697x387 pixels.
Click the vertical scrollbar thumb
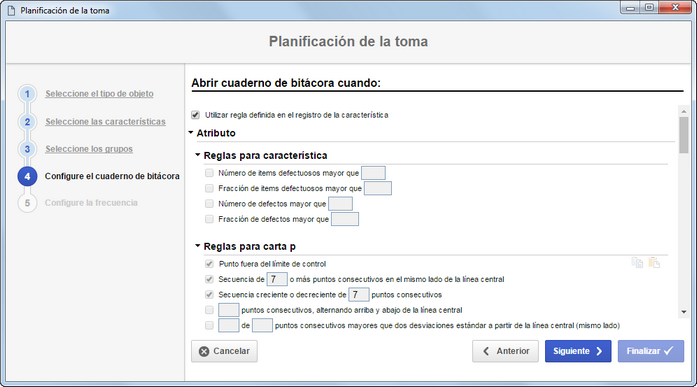pos(684,135)
